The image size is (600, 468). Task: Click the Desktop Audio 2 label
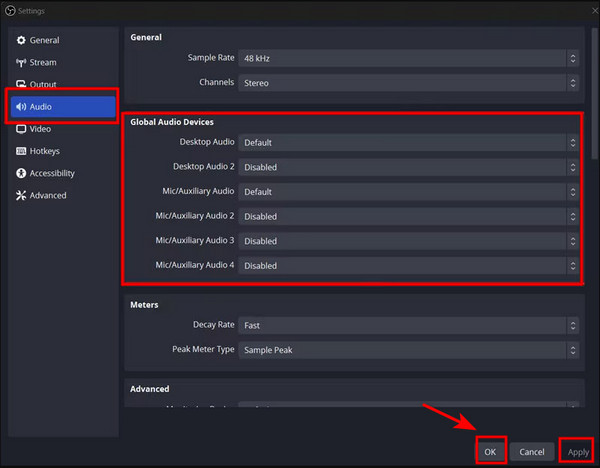(204, 166)
